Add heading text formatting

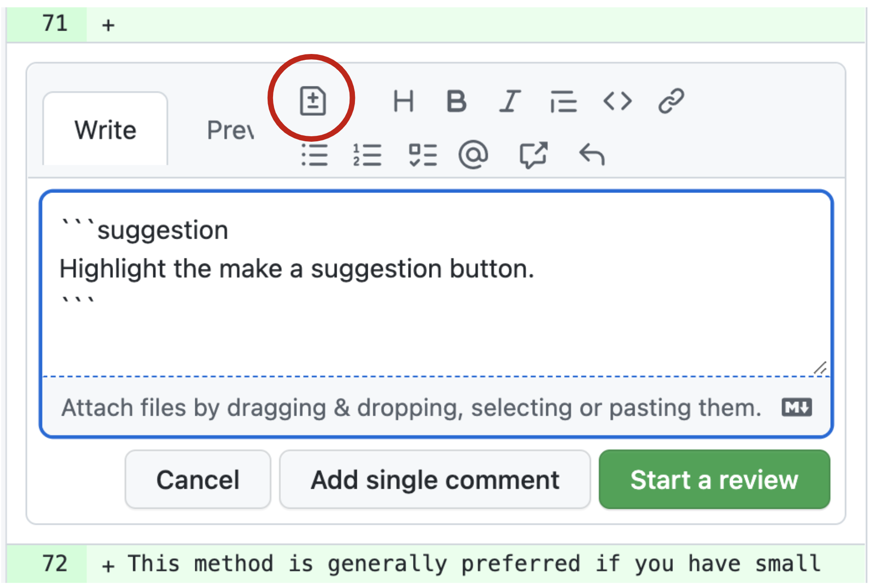point(403,101)
